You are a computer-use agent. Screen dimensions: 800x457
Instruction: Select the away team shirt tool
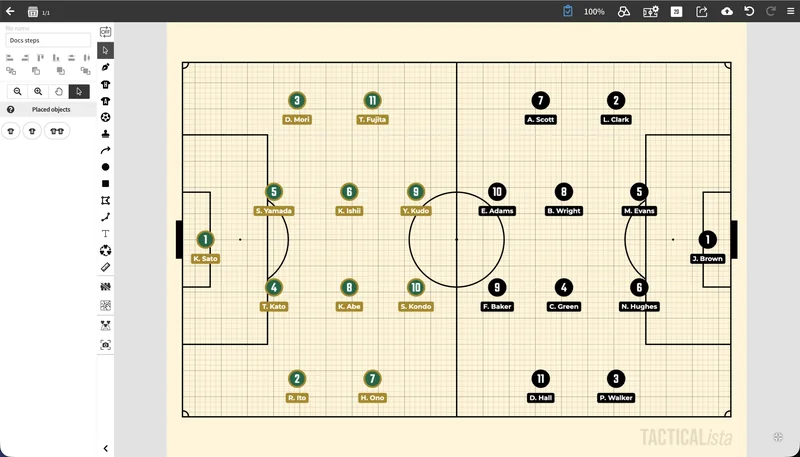tap(106, 101)
